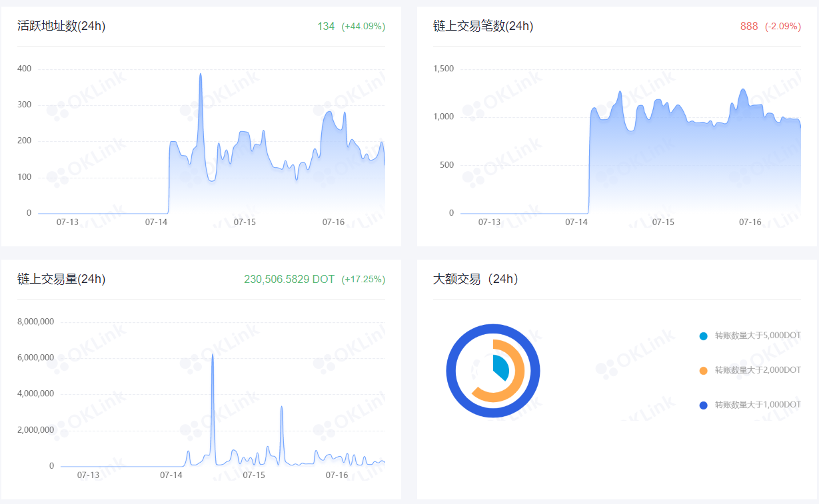Viewport: 819px width, 504px height.
Task: Click the 大额交易（24h） panel title
Action: tap(475, 279)
